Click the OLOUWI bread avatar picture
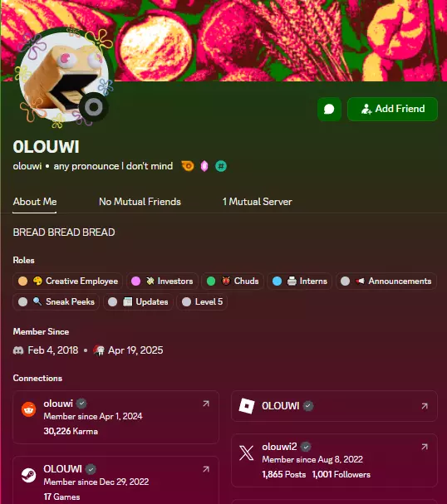Image resolution: width=447 pixels, height=504 pixels. tap(64, 77)
